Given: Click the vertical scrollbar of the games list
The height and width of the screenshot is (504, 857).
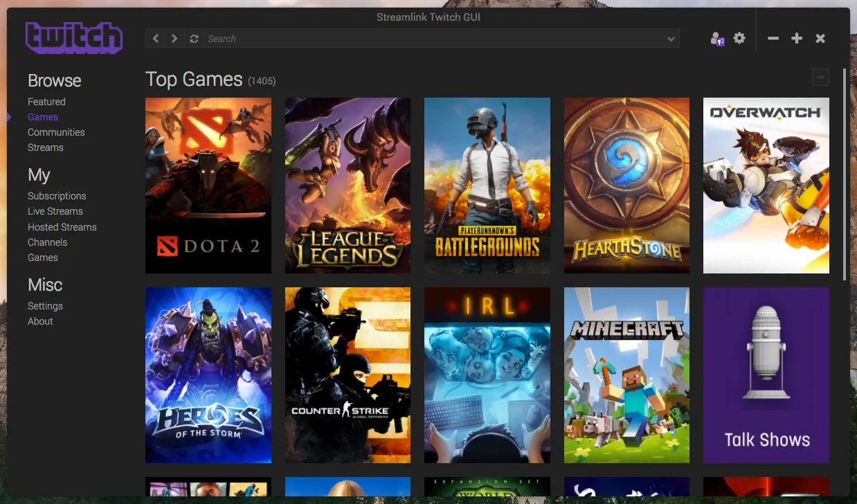Looking at the screenshot, I should click(x=844, y=174).
